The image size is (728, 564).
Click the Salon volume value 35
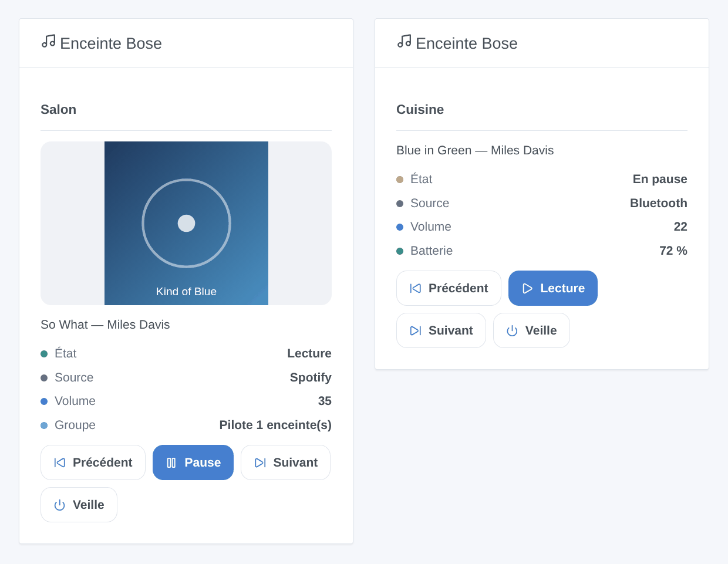325,401
